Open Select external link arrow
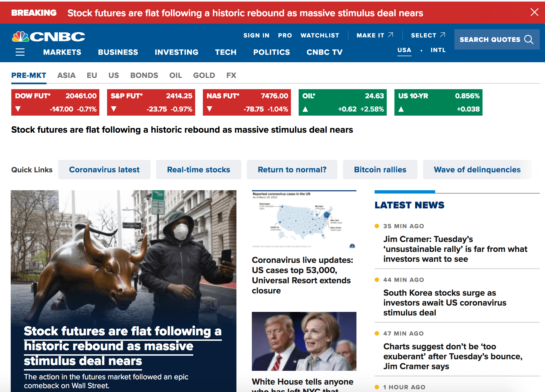545x392 pixels. [442, 35]
